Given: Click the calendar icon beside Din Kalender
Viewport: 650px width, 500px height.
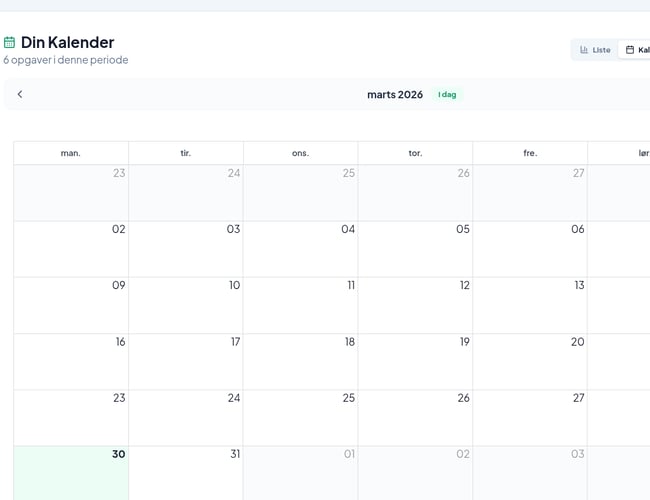Looking at the screenshot, I should [x=9, y=42].
